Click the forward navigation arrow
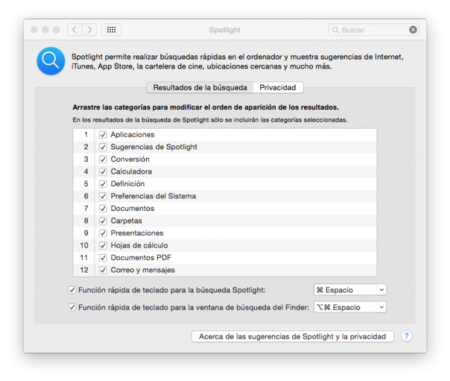450x381 pixels. [89, 30]
